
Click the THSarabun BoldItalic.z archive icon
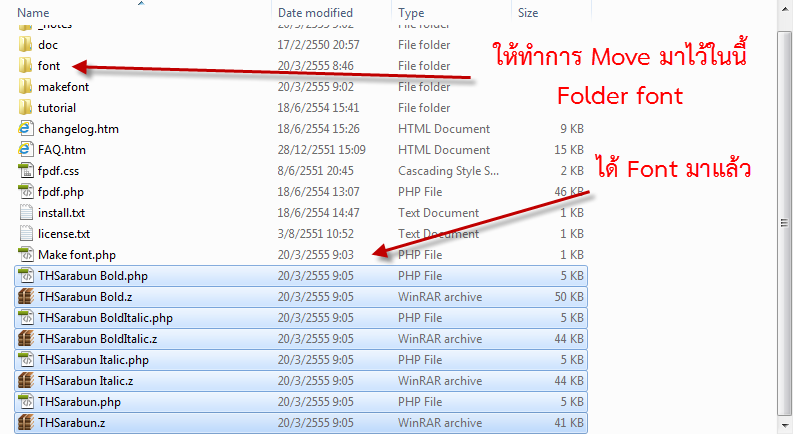pos(26,338)
